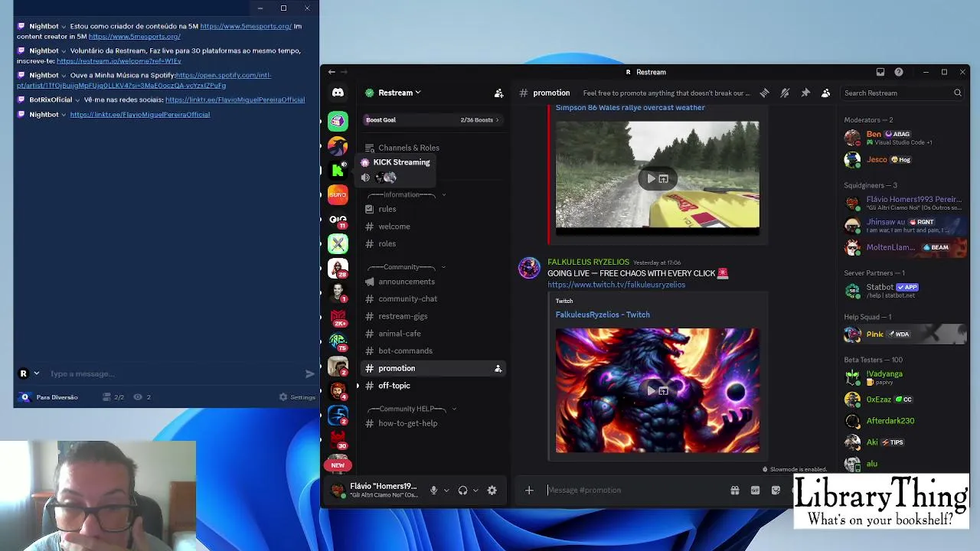Open the Discord inbox icon
Viewport: 980px width, 551px height.
[880, 72]
